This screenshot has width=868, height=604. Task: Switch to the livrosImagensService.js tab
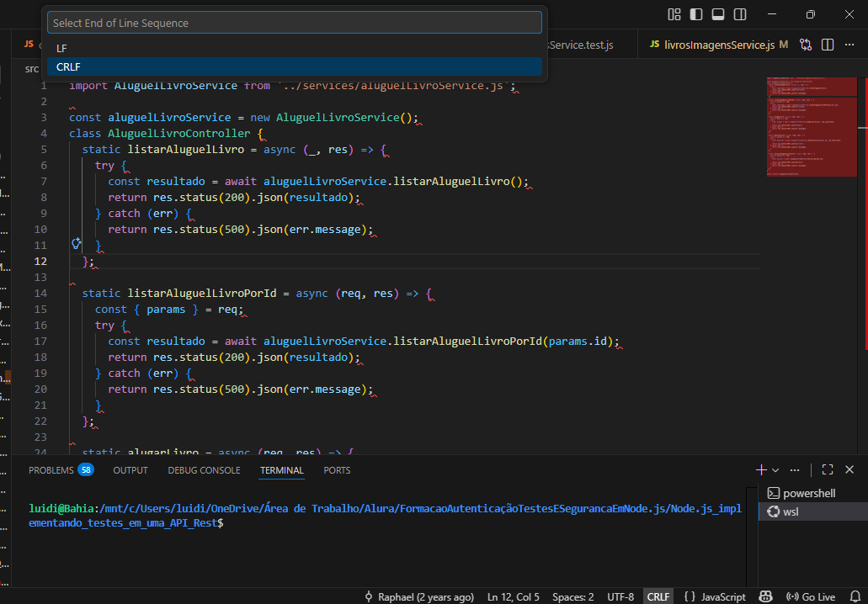tap(712, 45)
